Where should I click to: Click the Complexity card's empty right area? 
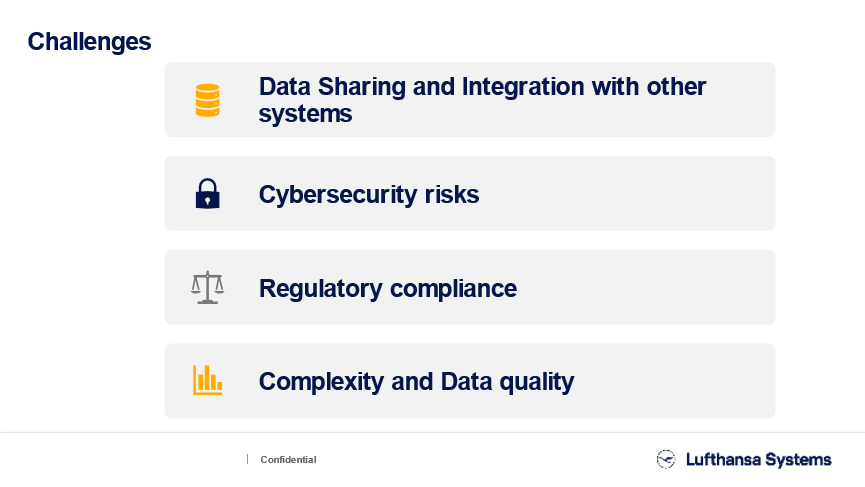(673, 381)
